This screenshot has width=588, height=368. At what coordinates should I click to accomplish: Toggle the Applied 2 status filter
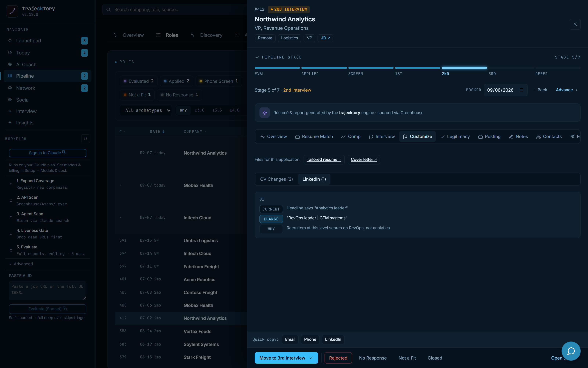click(176, 81)
